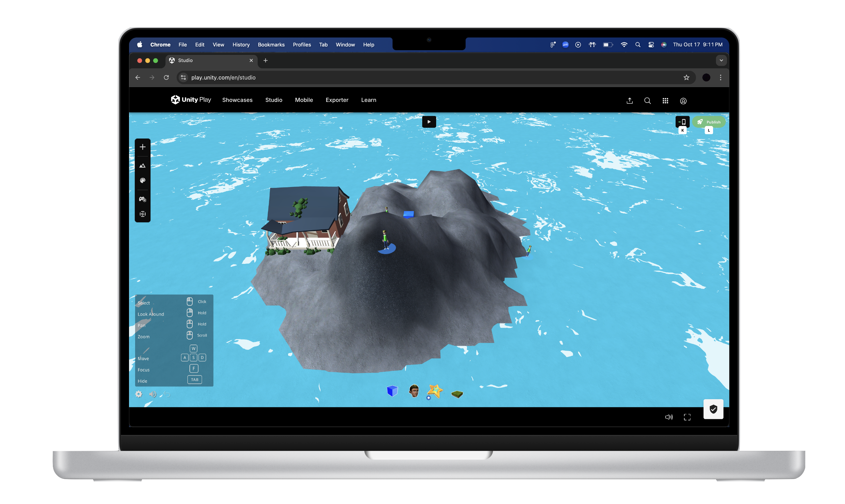Viewport: 845px width, 504px height.
Task: Open the Learn nav link
Action: click(x=368, y=100)
